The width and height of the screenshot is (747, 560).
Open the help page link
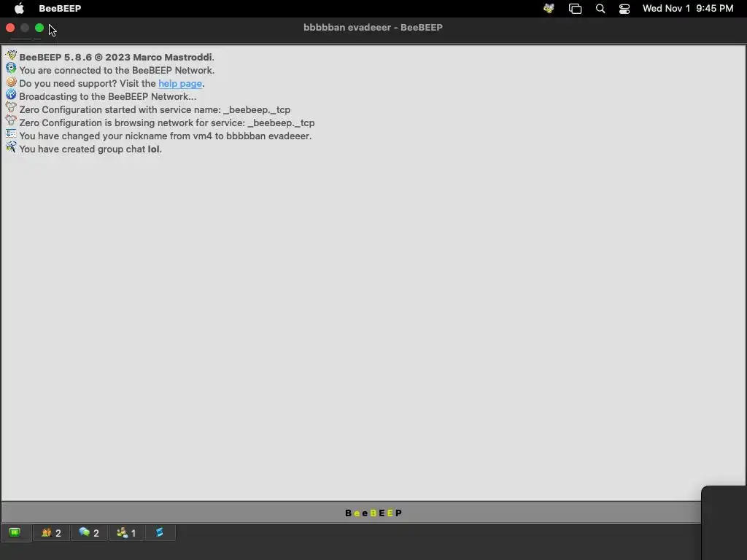(x=180, y=83)
